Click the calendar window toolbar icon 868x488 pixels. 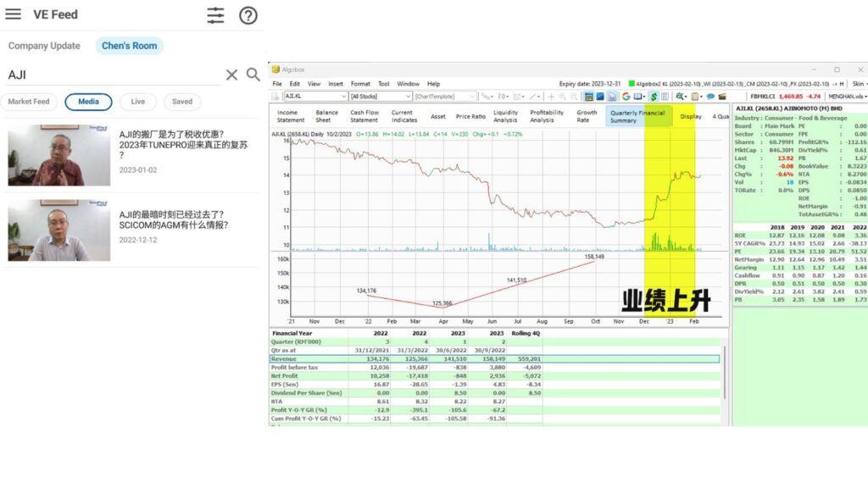588,97
